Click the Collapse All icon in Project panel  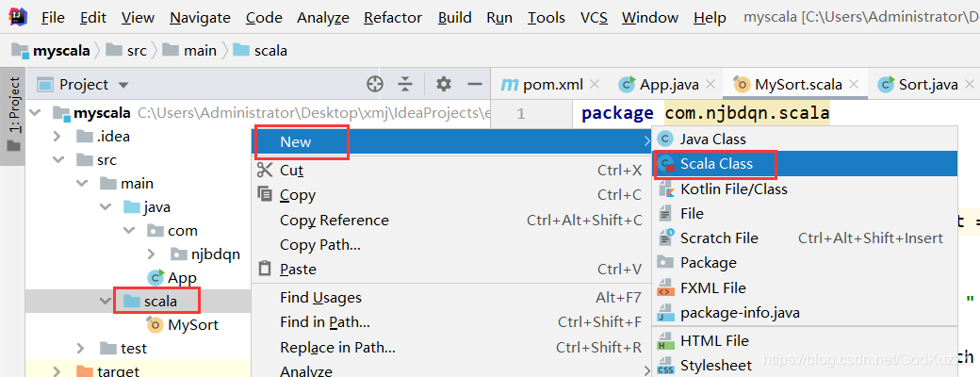coord(406,85)
